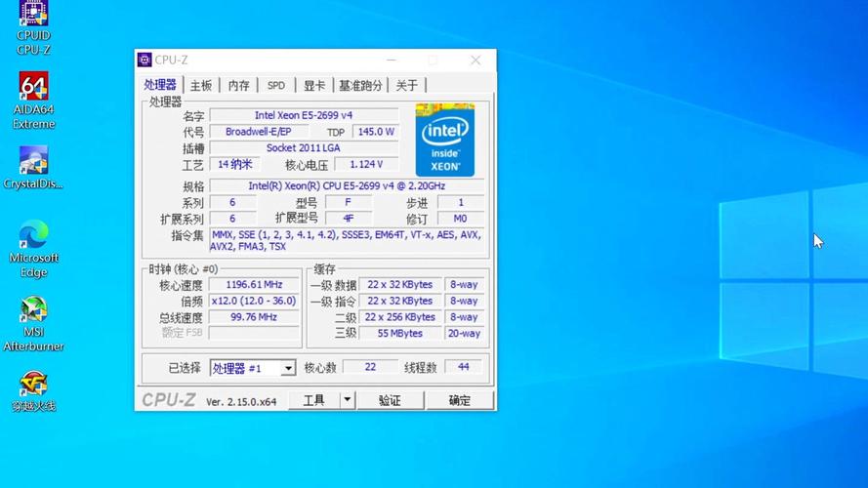Expand the 工具 button's dropdown arrow
The image size is (868, 488).
(347, 399)
